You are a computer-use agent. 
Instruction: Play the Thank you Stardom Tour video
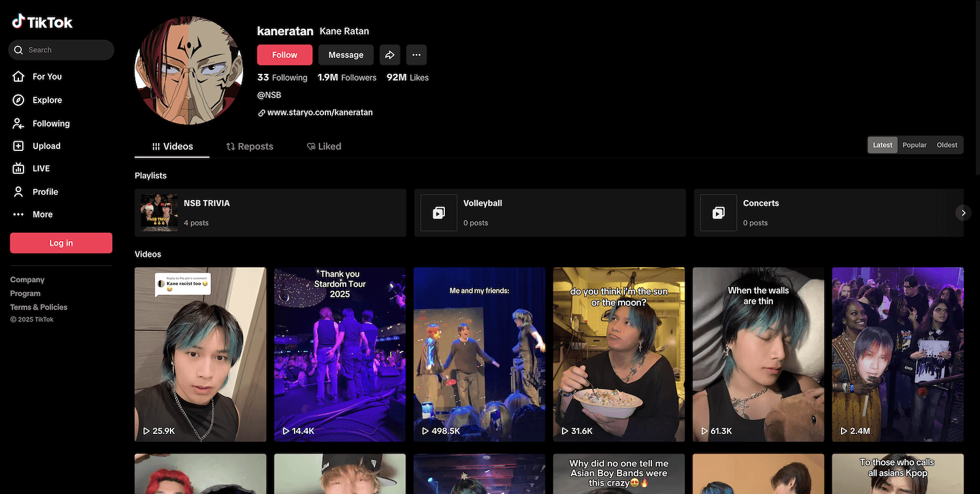tap(340, 354)
